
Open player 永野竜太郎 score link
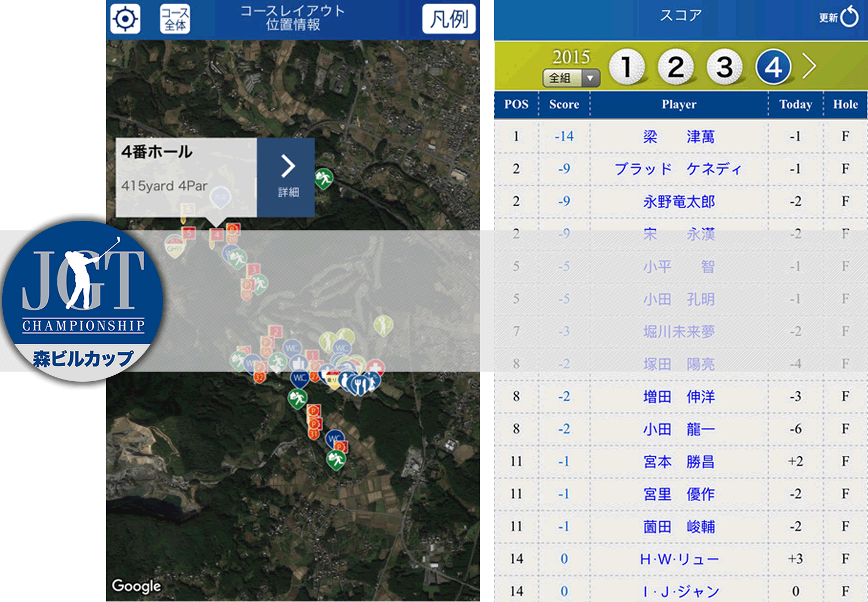[678, 202]
